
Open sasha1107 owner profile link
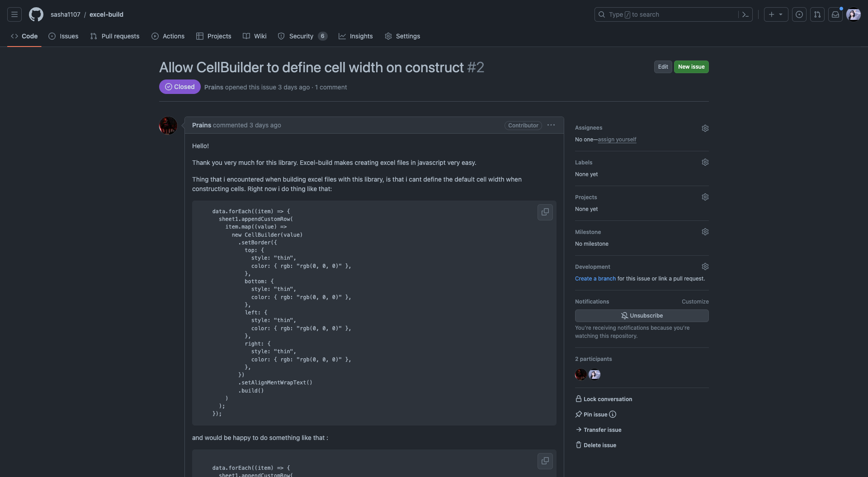65,14
